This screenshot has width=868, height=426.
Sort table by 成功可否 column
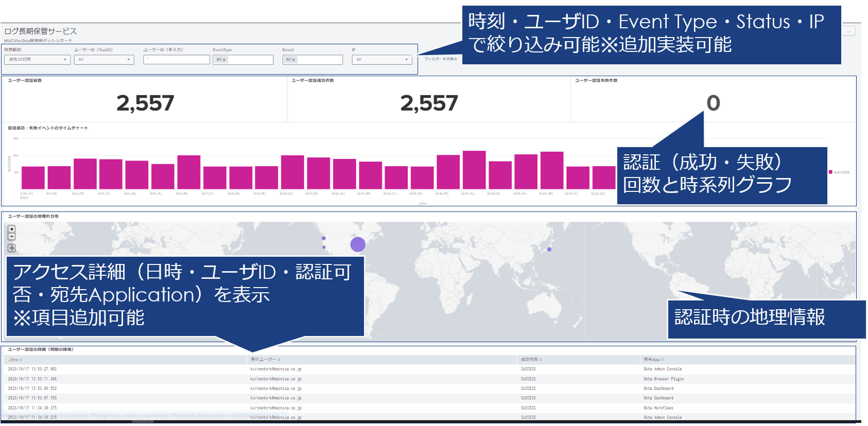pyautogui.click(x=531, y=360)
